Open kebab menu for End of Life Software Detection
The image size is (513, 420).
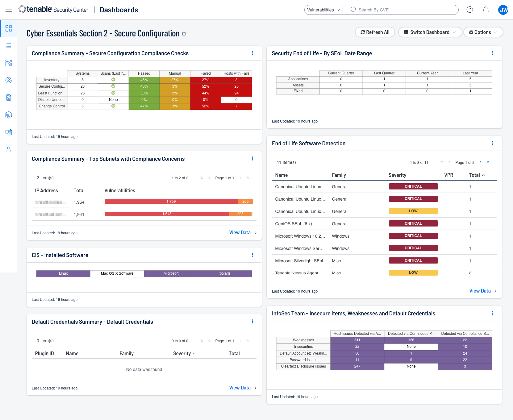(492, 143)
